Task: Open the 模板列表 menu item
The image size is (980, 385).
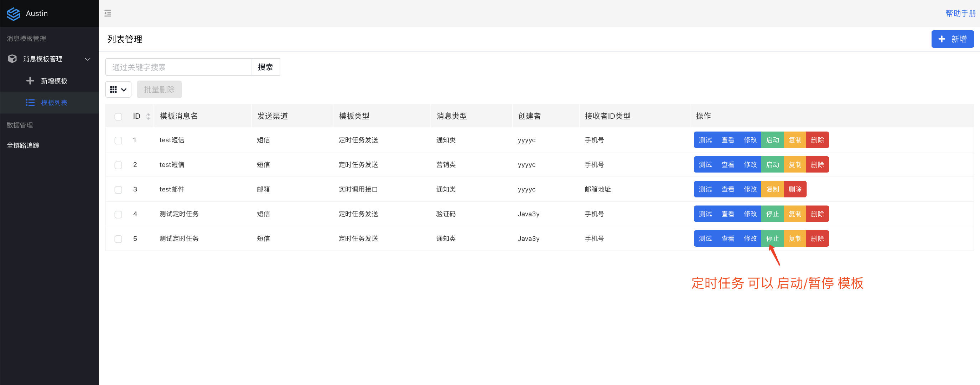Action: tap(50, 102)
